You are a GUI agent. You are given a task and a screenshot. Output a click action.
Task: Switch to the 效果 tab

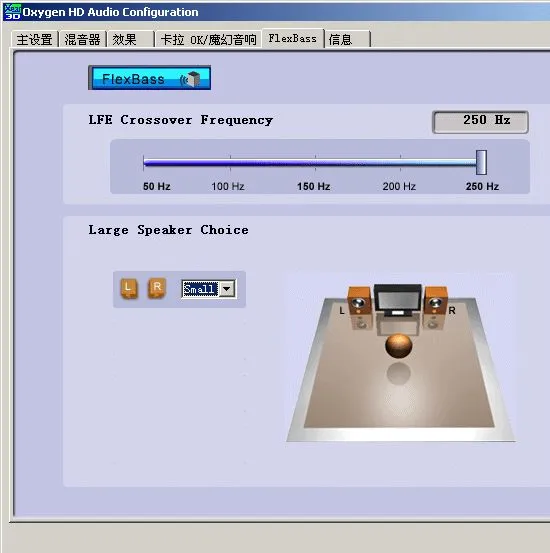[x=131, y=39]
